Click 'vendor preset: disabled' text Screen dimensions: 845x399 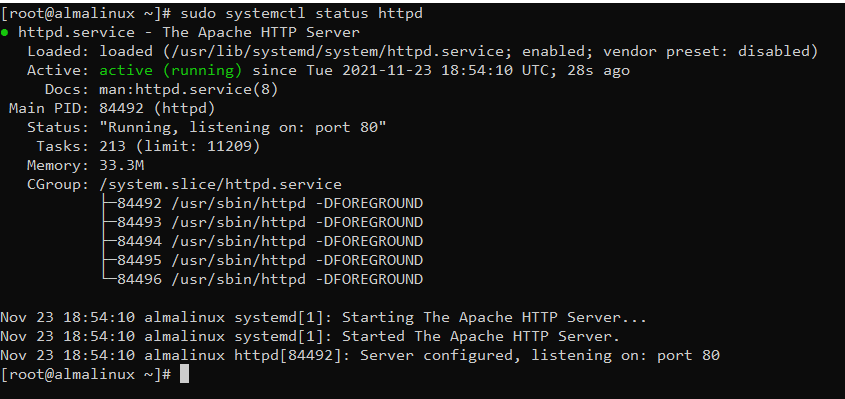click(707, 52)
